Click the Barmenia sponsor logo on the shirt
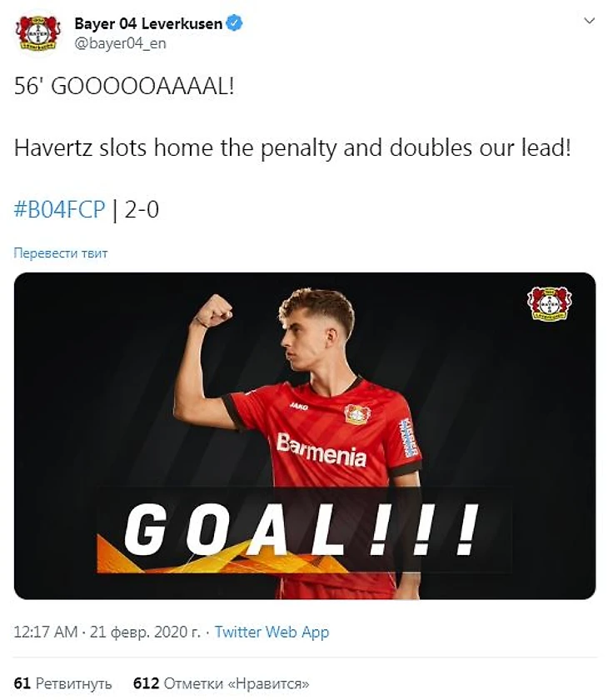This screenshot has height=700, width=608. (321, 449)
